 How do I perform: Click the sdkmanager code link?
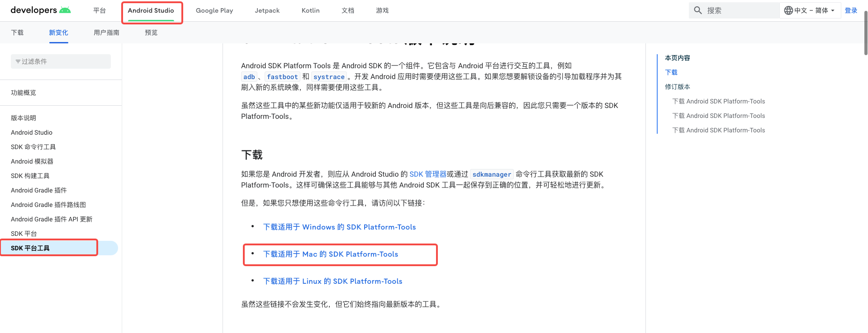(492, 174)
